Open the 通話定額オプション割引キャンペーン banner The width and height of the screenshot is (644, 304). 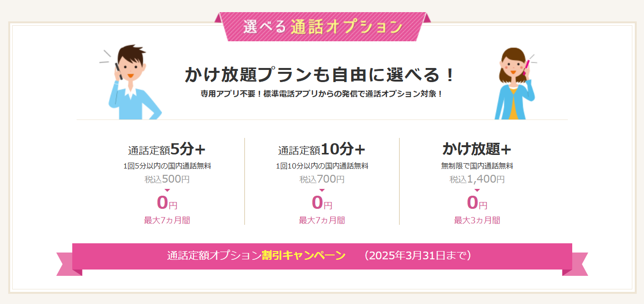(322, 256)
